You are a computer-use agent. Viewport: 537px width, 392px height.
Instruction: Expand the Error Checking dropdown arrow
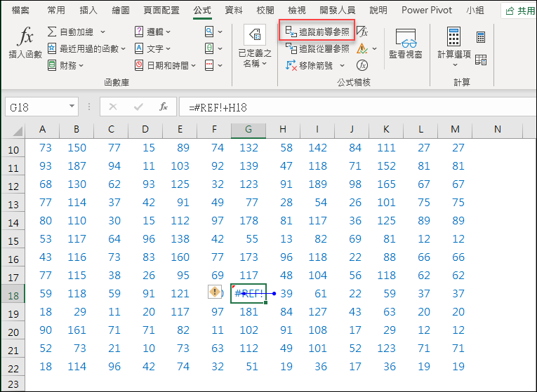point(374,49)
